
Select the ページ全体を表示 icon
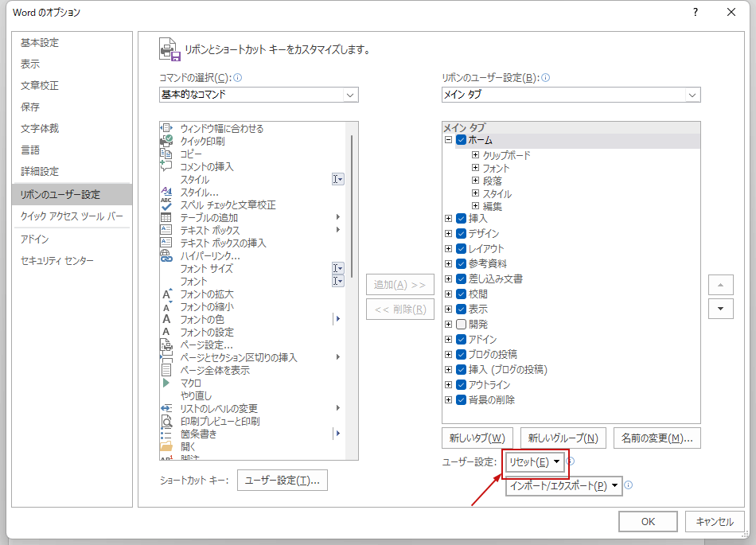(166, 370)
